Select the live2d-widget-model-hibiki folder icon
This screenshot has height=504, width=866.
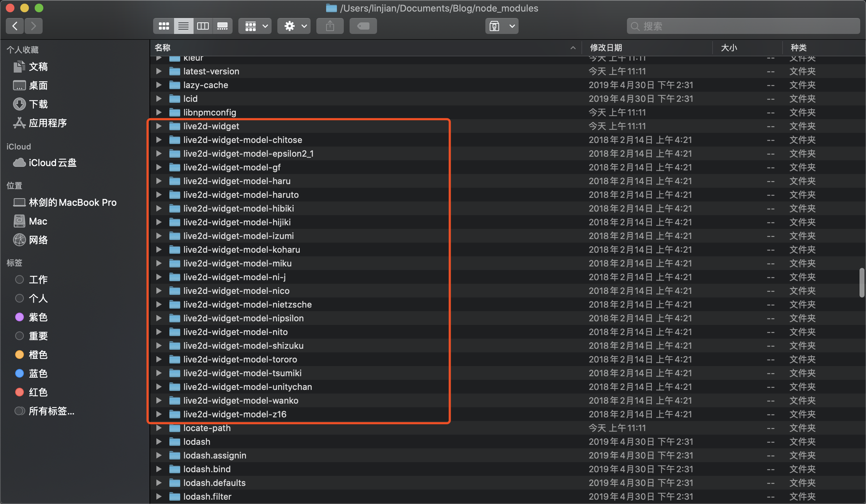pos(175,208)
